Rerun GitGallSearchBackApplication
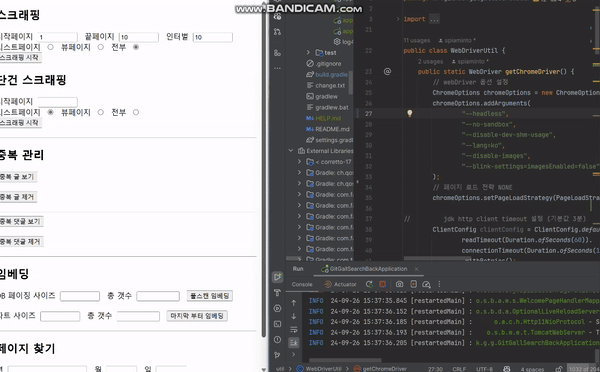The width and height of the screenshot is (600, 372). (369, 284)
